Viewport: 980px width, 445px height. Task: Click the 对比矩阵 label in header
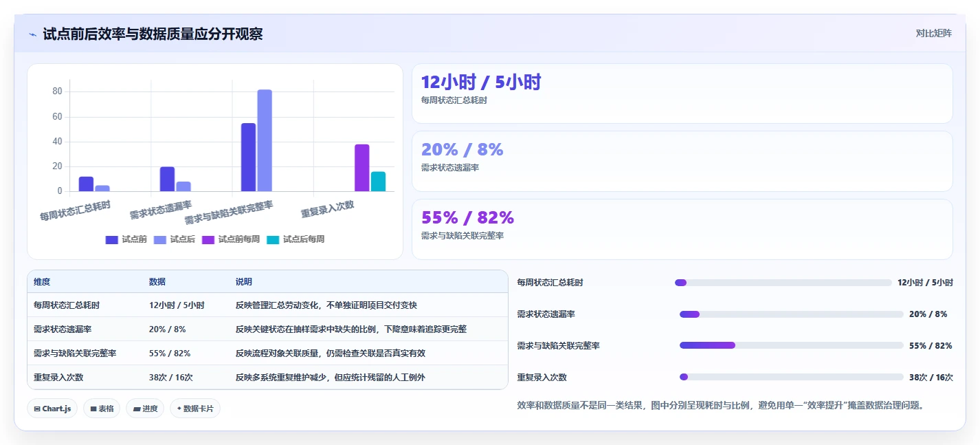[x=933, y=33]
